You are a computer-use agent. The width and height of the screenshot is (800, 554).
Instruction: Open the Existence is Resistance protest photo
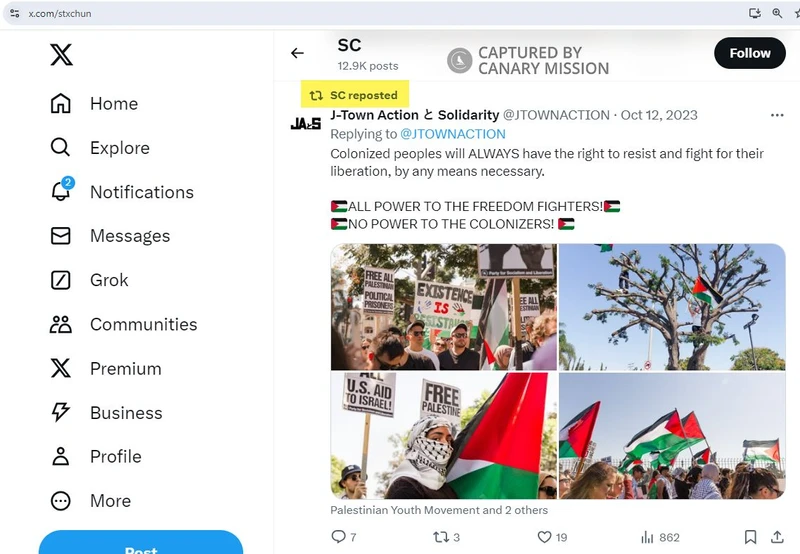click(443, 307)
